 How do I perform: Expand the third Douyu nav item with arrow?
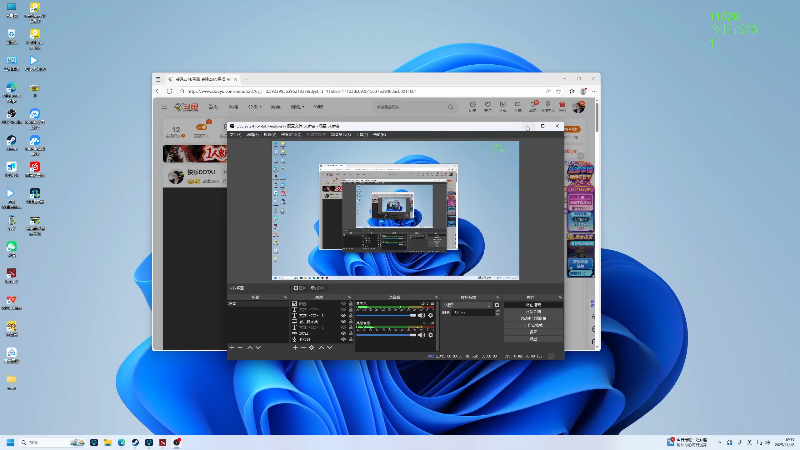[254, 107]
